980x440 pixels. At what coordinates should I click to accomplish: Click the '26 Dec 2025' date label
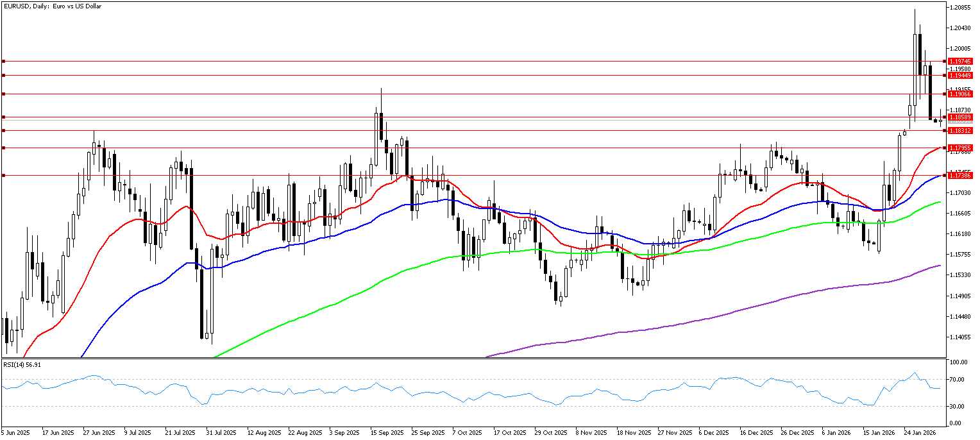point(797,433)
